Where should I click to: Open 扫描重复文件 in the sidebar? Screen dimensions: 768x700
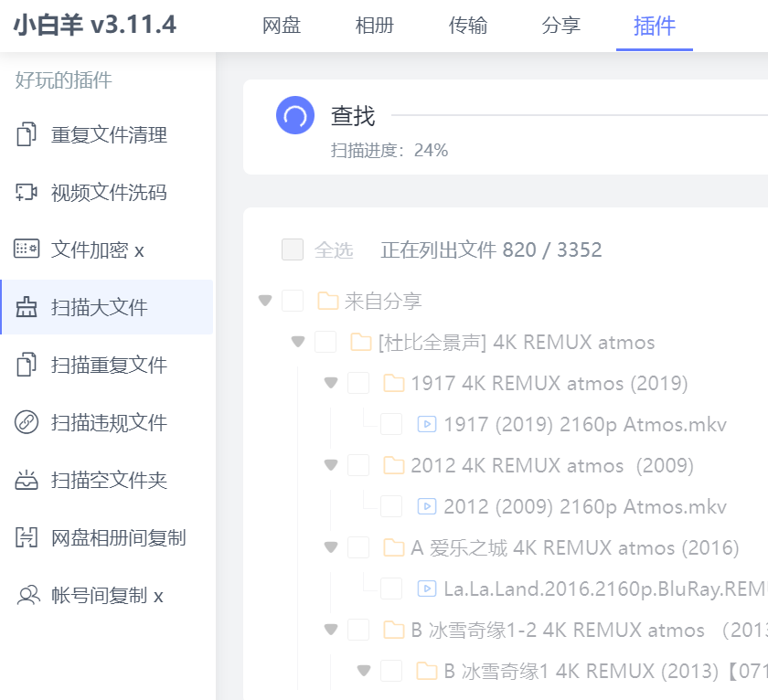tap(107, 366)
